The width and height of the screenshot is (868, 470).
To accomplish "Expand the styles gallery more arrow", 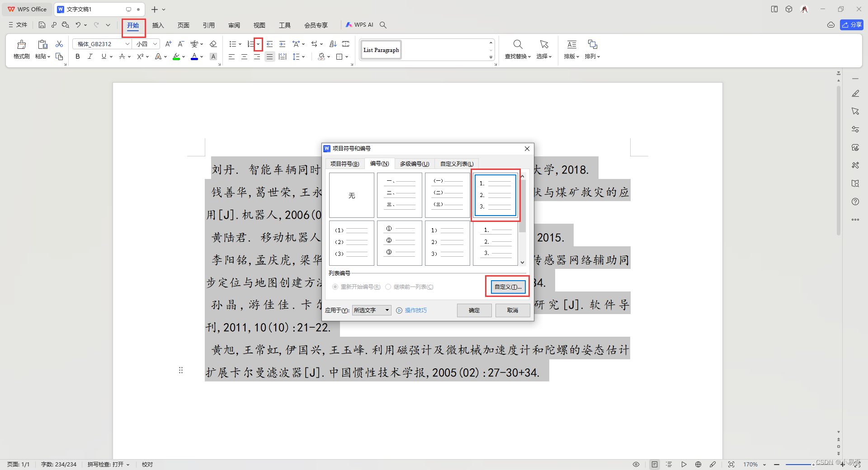I will pos(491,57).
